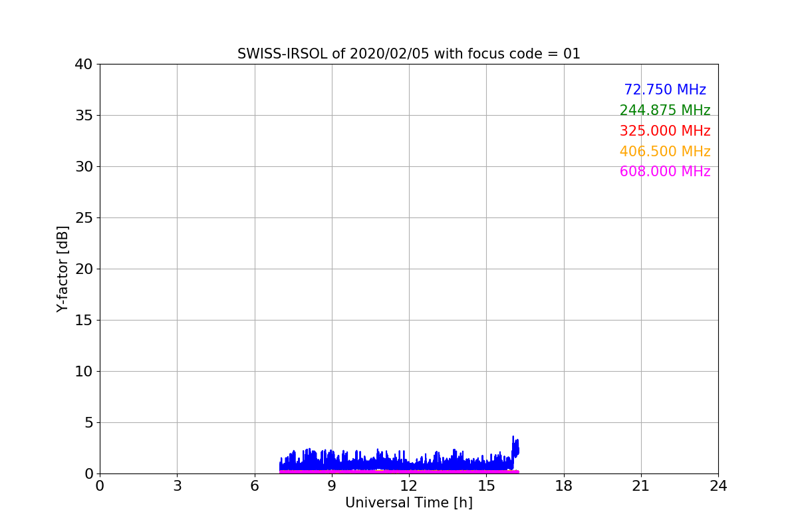This screenshot has height=532, width=798.
Task: Click y-axis tick value 20
Action: (x=83, y=269)
